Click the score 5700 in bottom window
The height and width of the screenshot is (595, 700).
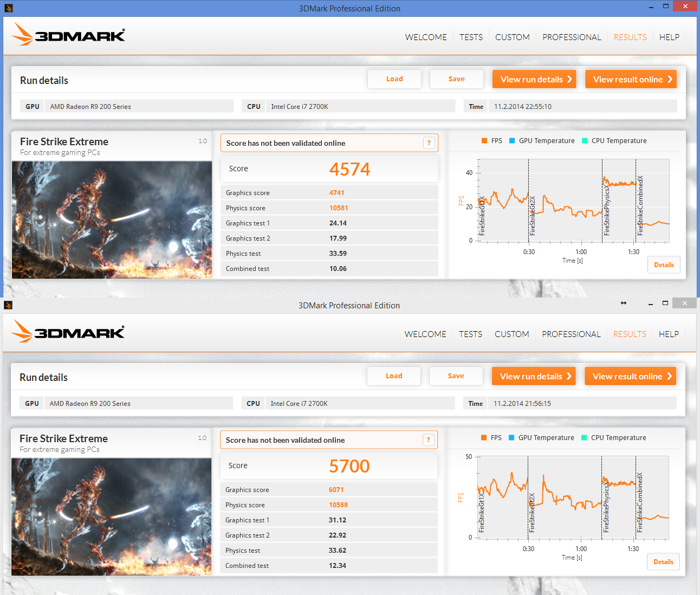[x=349, y=466]
